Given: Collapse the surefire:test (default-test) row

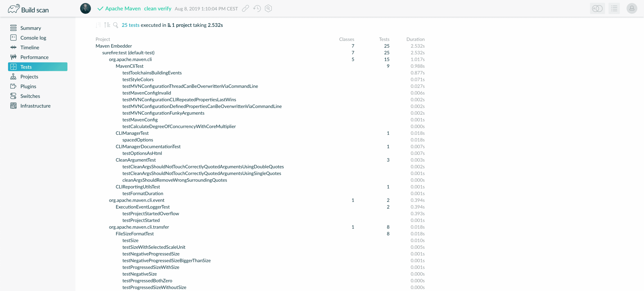Looking at the screenshot, I should 128,53.
